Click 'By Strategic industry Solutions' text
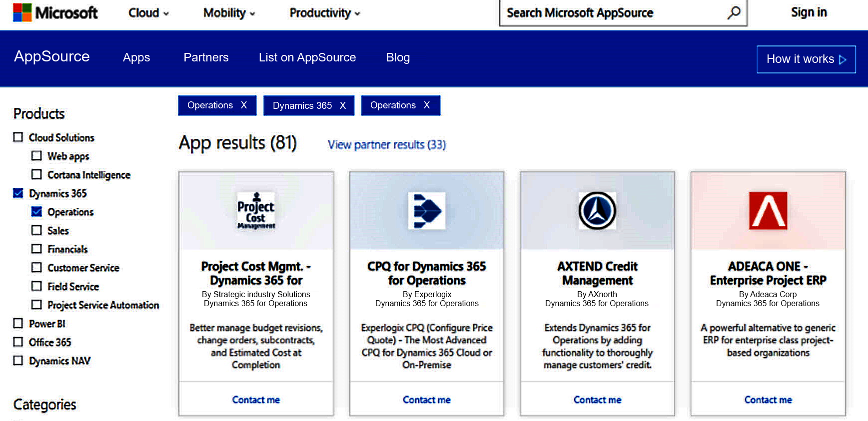 [256, 295]
